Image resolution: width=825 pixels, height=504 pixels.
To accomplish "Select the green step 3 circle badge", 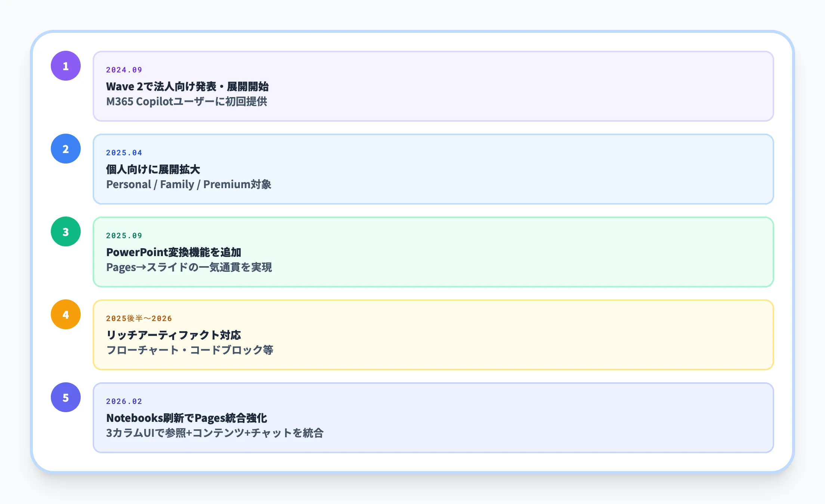I will pyautogui.click(x=65, y=231).
